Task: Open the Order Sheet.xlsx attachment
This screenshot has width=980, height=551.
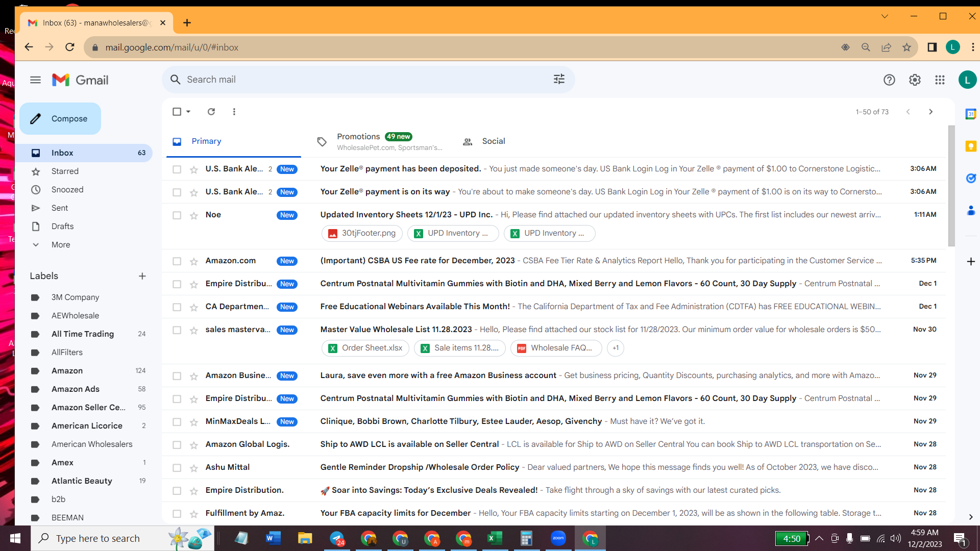Action: (x=365, y=348)
